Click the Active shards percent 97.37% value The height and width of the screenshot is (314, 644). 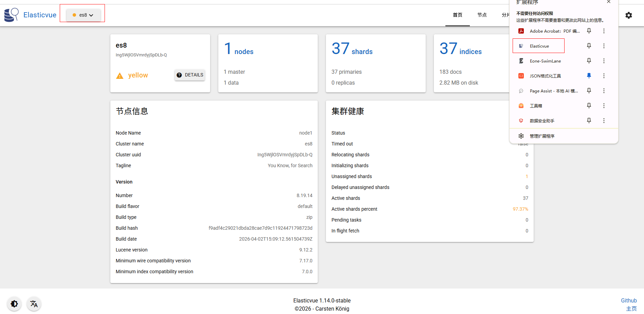pyautogui.click(x=520, y=209)
